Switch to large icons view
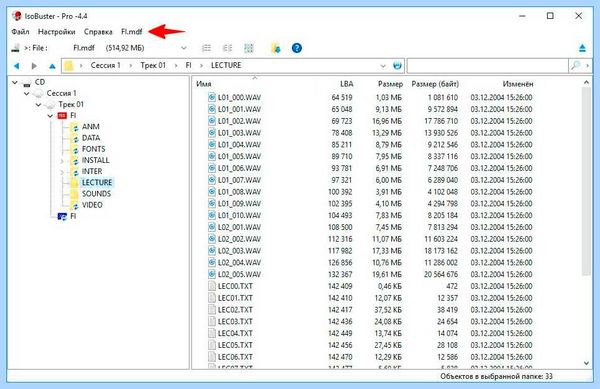The height and width of the screenshot is (389, 600). click(249, 48)
